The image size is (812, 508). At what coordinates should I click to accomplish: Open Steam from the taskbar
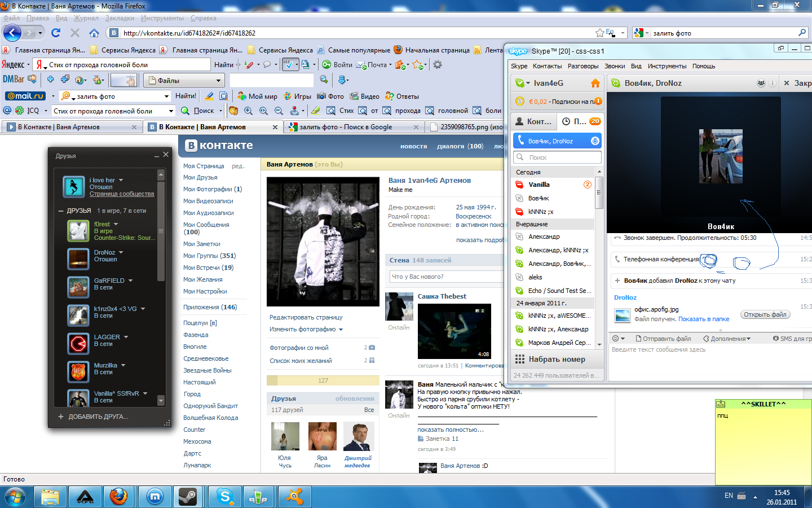click(x=187, y=497)
